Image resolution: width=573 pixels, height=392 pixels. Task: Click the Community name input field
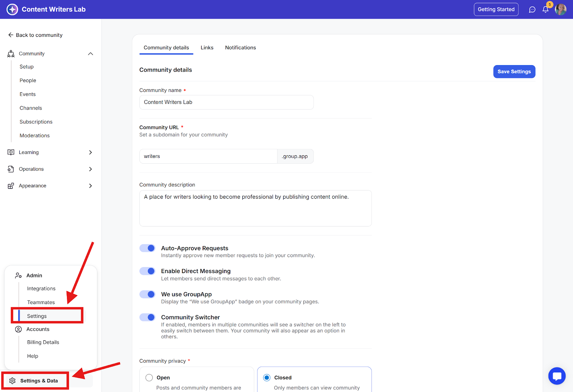point(226,102)
